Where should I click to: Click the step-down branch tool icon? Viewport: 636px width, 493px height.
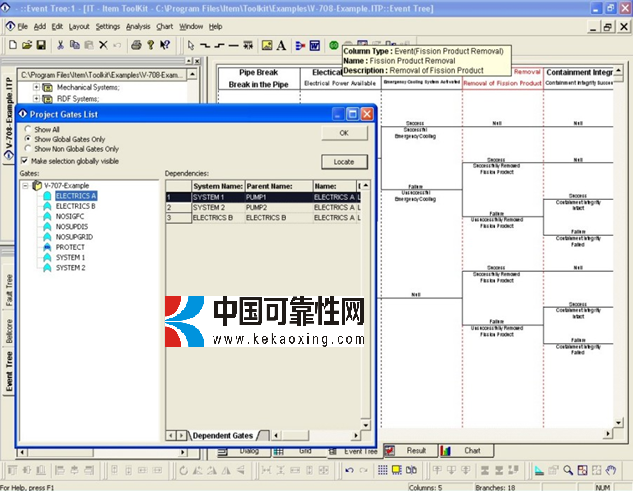tap(205, 46)
